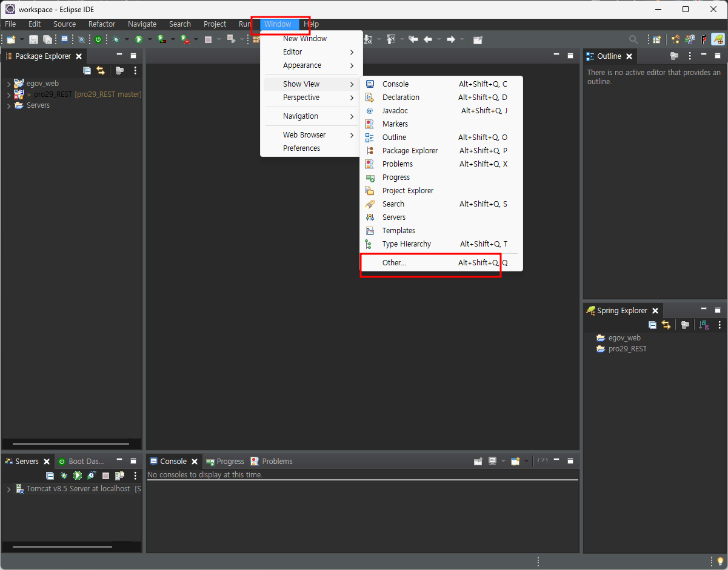Click the stop server square icon in Servers view
Screen dimensions: 728x570
click(x=105, y=476)
